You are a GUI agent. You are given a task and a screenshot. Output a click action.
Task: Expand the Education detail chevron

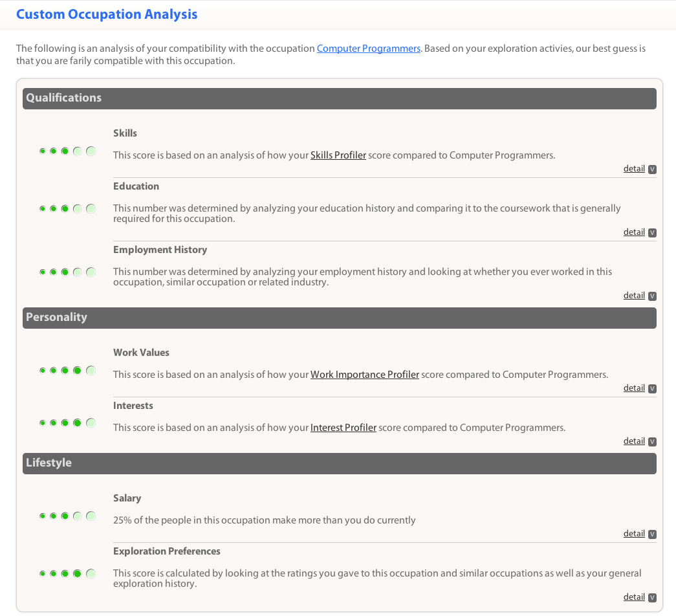tap(652, 232)
